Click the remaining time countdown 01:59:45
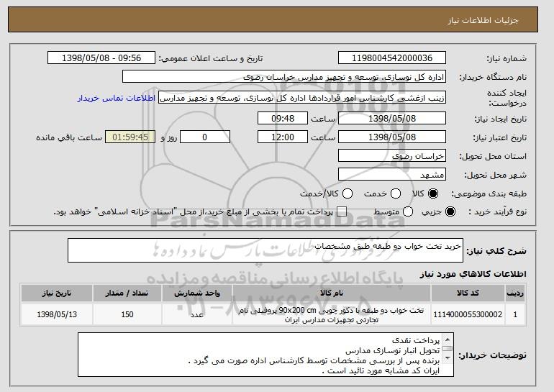This screenshot has width=554, height=392. tap(130, 137)
